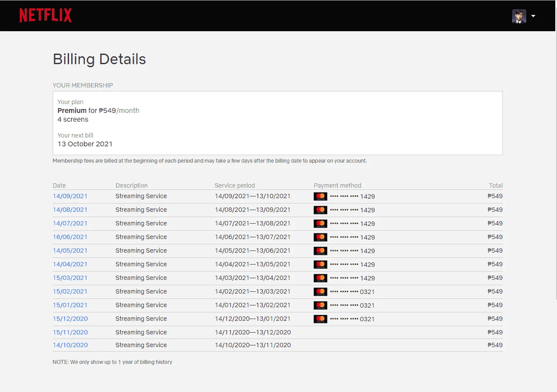
Task: Click service period 14/03/2021—13/04/2021
Action: coord(253,278)
